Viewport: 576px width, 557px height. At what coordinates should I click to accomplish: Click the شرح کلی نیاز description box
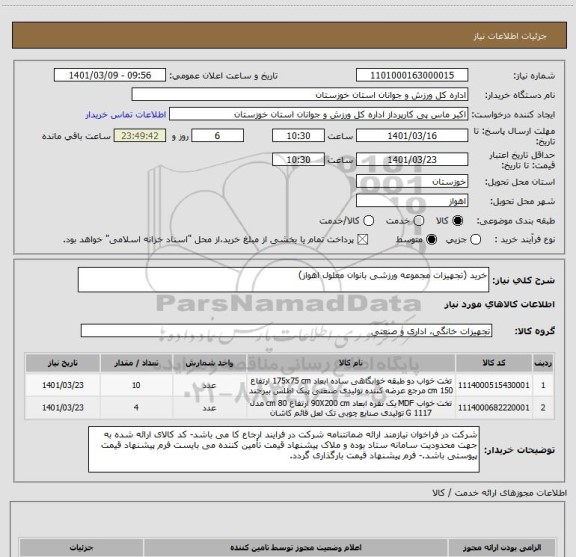pos(283,280)
